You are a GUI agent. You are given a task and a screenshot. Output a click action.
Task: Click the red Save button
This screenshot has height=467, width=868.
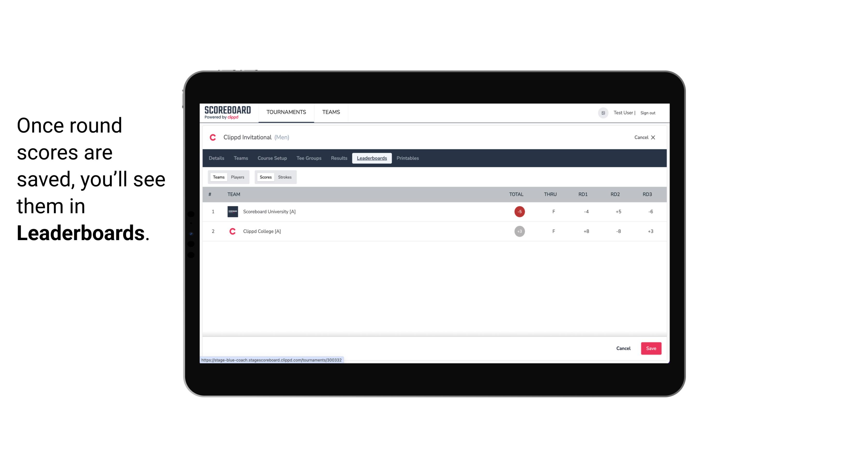point(650,348)
